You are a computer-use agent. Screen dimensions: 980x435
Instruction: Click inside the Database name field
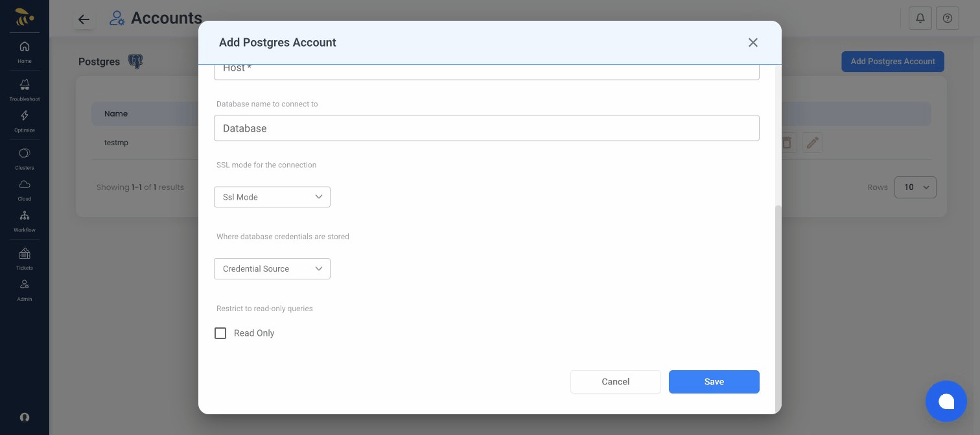pos(487,128)
